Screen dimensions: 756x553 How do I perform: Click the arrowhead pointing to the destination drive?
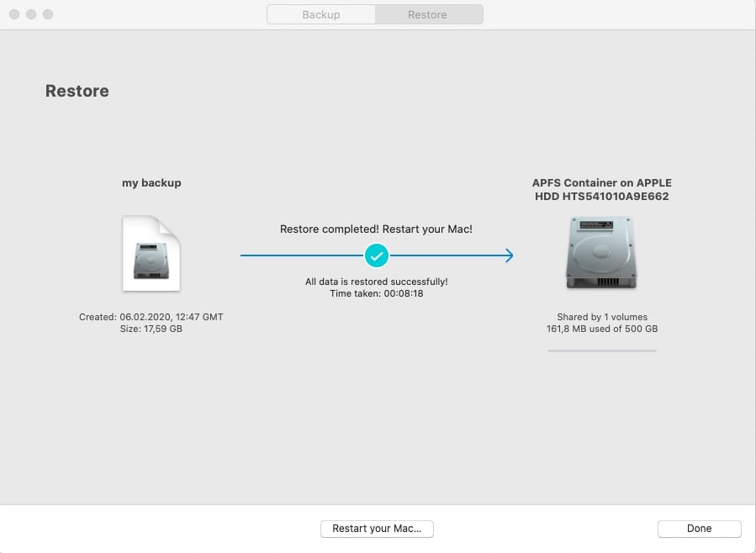tap(509, 255)
